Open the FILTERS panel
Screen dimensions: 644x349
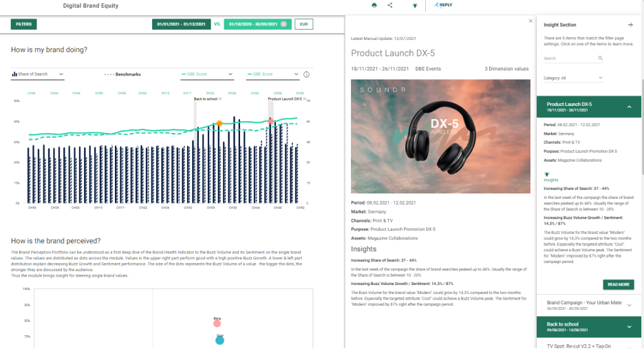tap(24, 24)
